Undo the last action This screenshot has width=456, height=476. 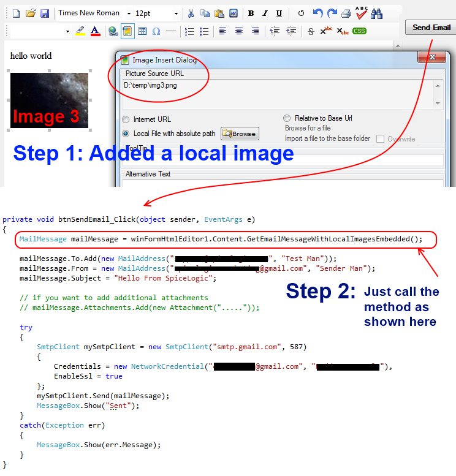point(317,13)
